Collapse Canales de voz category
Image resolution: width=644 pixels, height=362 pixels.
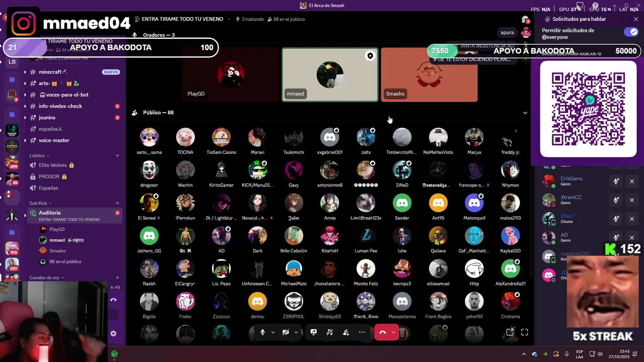46,278
